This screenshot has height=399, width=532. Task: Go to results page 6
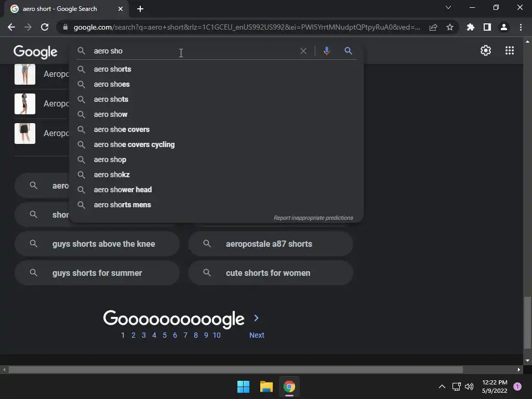175,335
